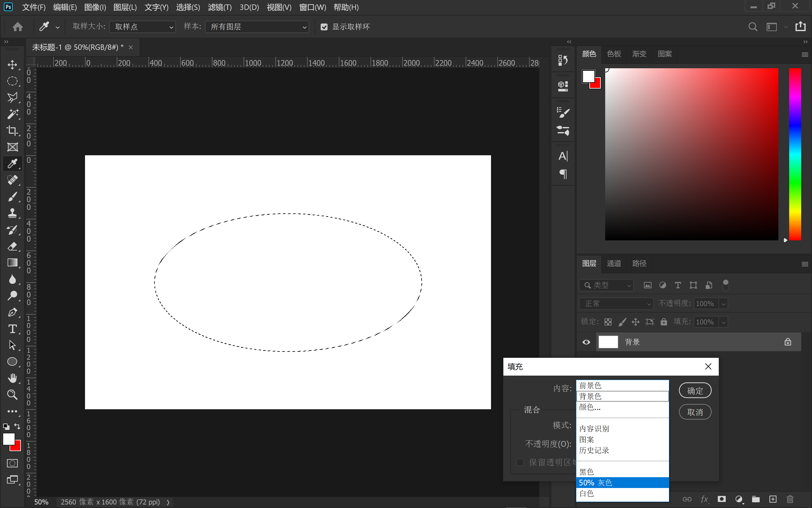This screenshot has height=508, width=812.
Task: Select the Eyedropper tool in the toolbox
Action: [12, 164]
